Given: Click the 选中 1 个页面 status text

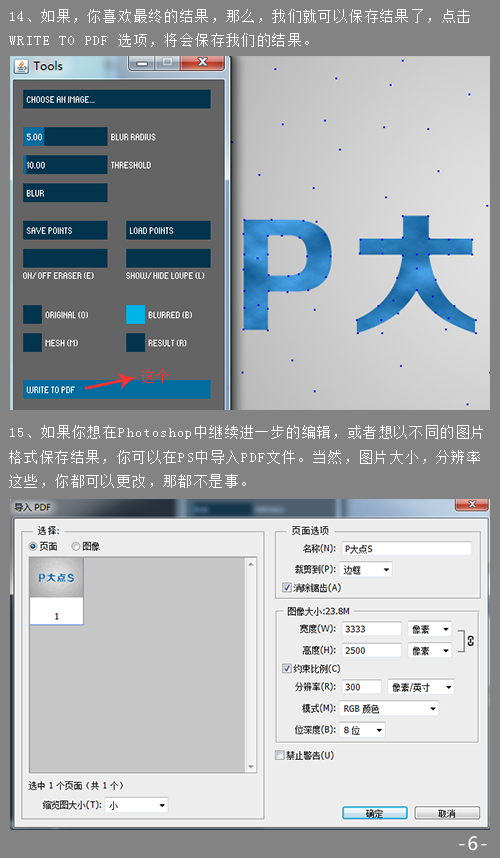Looking at the screenshot, I should click(77, 785).
